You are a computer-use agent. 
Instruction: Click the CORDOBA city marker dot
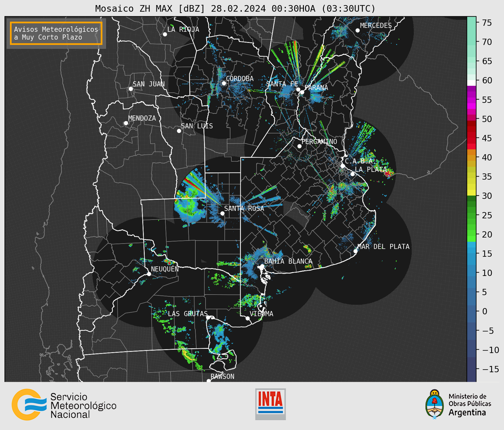(x=224, y=83)
